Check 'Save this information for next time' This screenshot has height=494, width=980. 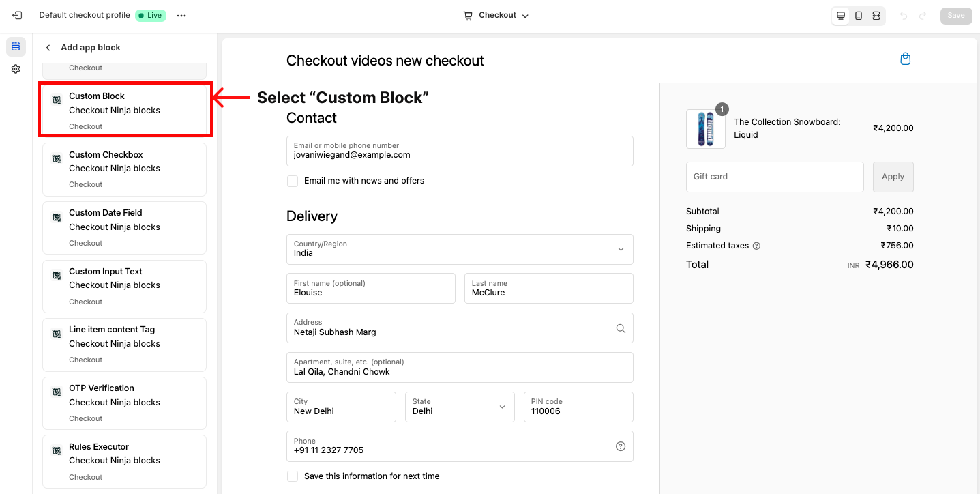click(293, 476)
